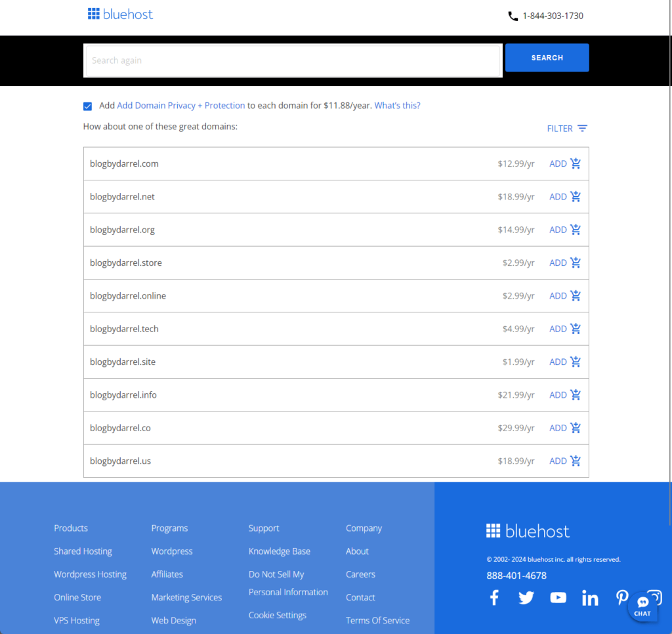The width and height of the screenshot is (672, 634).
Task: Focus the 'Search again' input field
Action: pos(293,60)
